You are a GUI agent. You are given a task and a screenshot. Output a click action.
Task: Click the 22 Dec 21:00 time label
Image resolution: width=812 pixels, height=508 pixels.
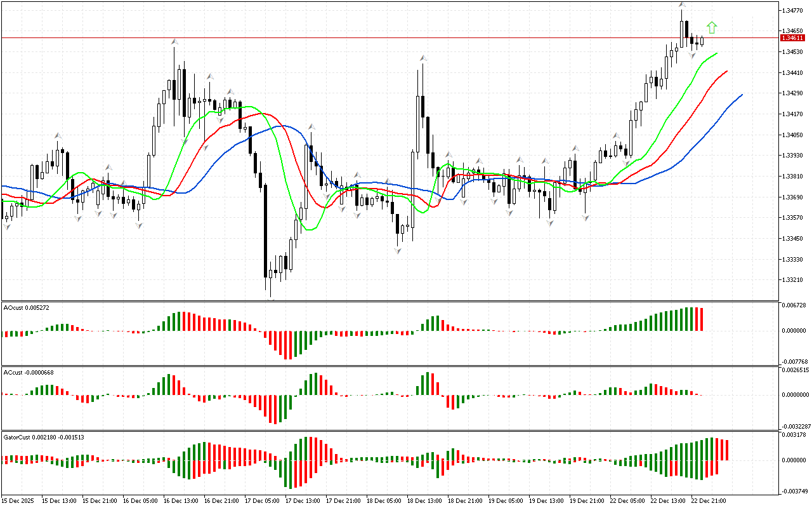(708, 500)
